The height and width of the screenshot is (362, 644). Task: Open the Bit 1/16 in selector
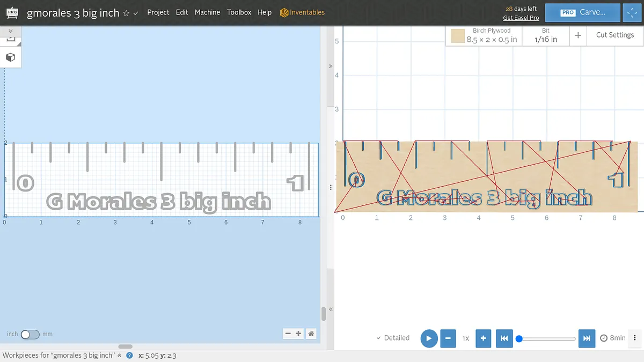click(x=546, y=35)
